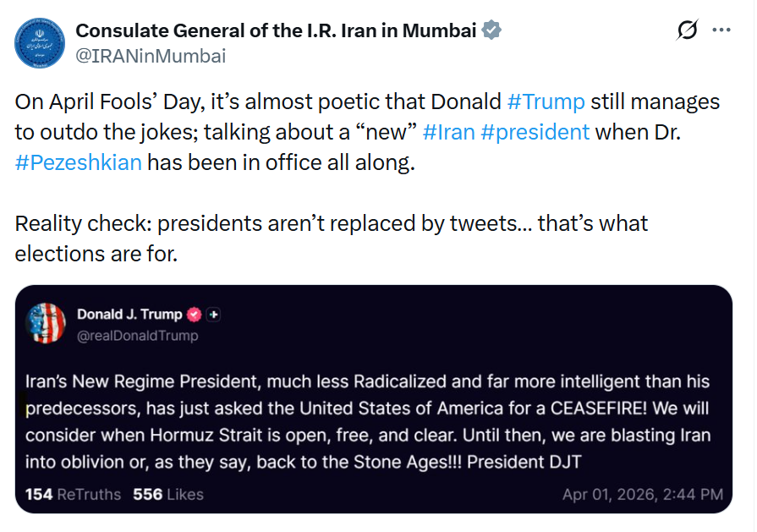
Task: Open the #Iran hashtag link
Action: point(447,132)
